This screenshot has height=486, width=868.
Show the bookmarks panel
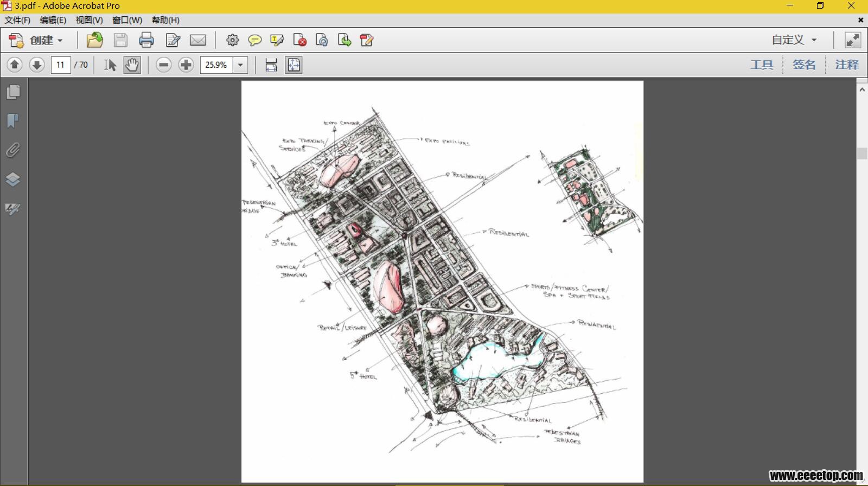[13, 120]
